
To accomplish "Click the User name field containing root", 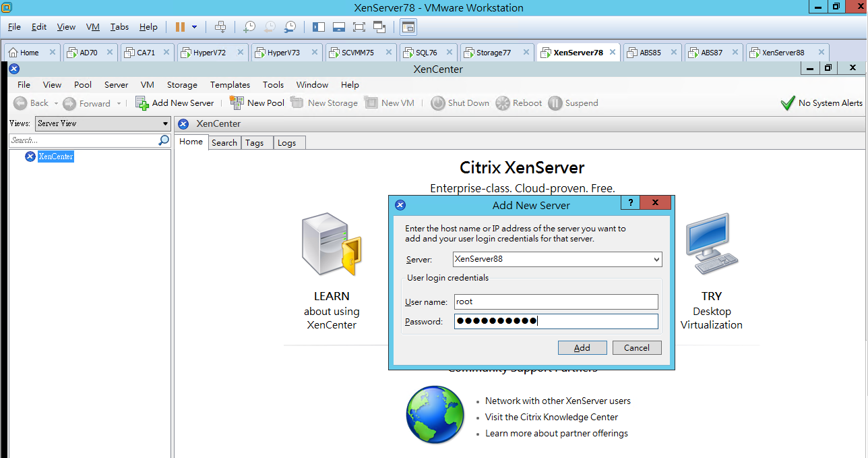I will [555, 302].
